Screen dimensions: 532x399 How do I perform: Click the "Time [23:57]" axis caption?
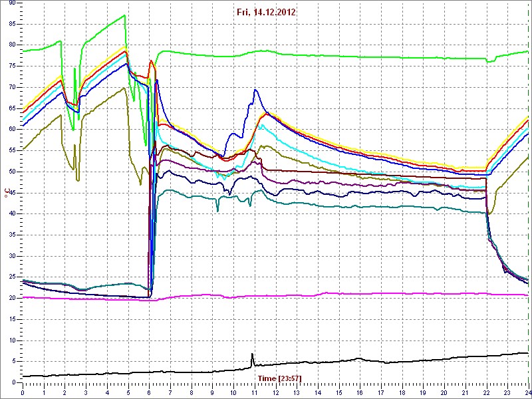(279, 378)
